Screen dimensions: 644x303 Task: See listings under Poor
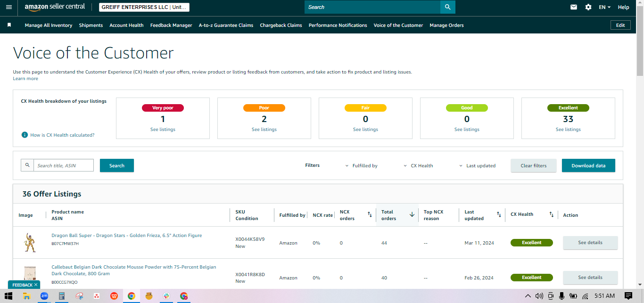[x=264, y=130]
